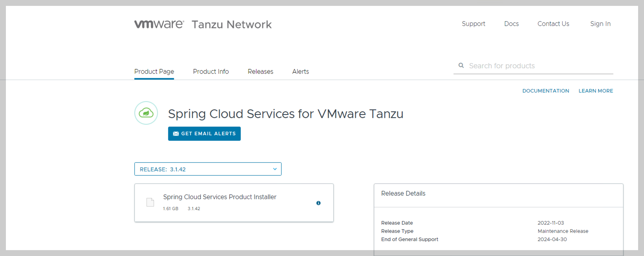This screenshot has height=256, width=644.
Task: Click the 3.1.42 version under Product Installer
Action: click(x=194, y=209)
